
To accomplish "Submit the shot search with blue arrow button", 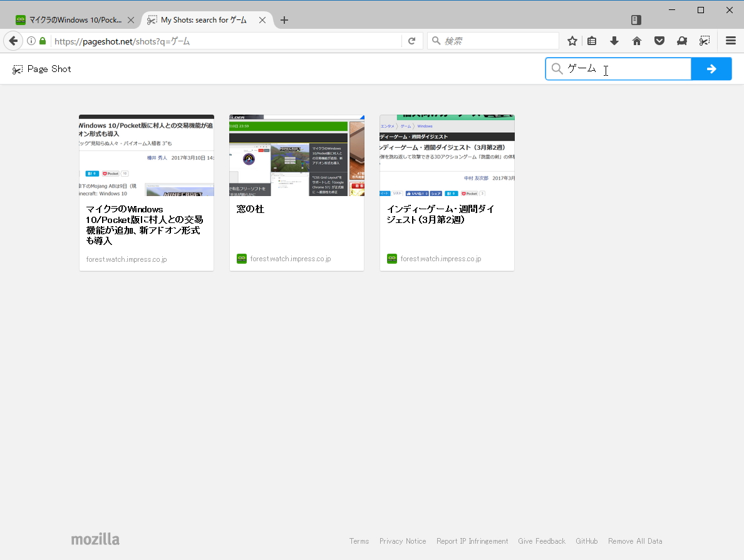I will pos(711,69).
